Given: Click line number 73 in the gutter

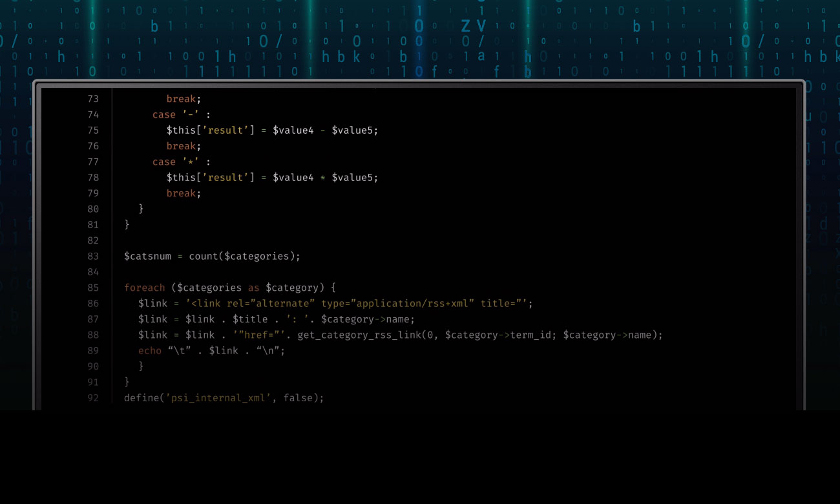Looking at the screenshot, I should pos(93,99).
